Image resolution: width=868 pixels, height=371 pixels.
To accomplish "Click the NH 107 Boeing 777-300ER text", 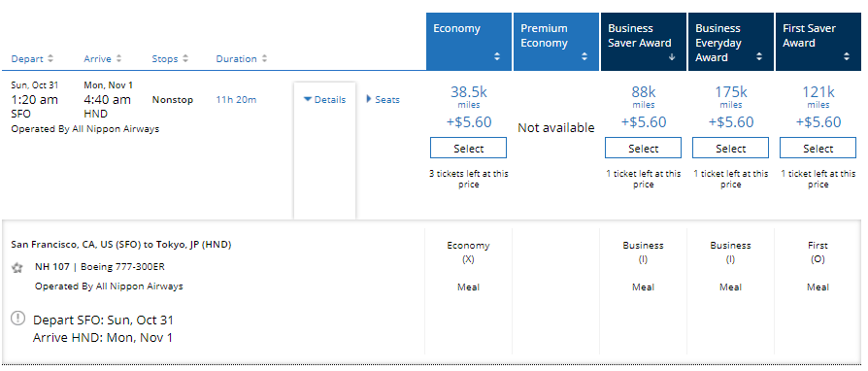I will tap(100, 267).
